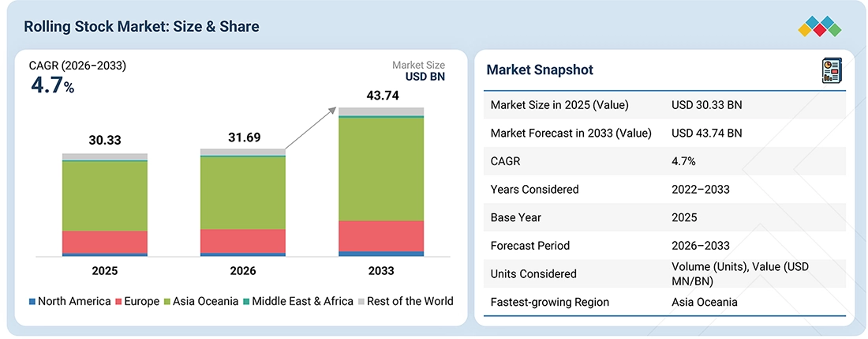Click the 4.7% CAGR figure in chart

pyautogui.click(x=52, y=86)
